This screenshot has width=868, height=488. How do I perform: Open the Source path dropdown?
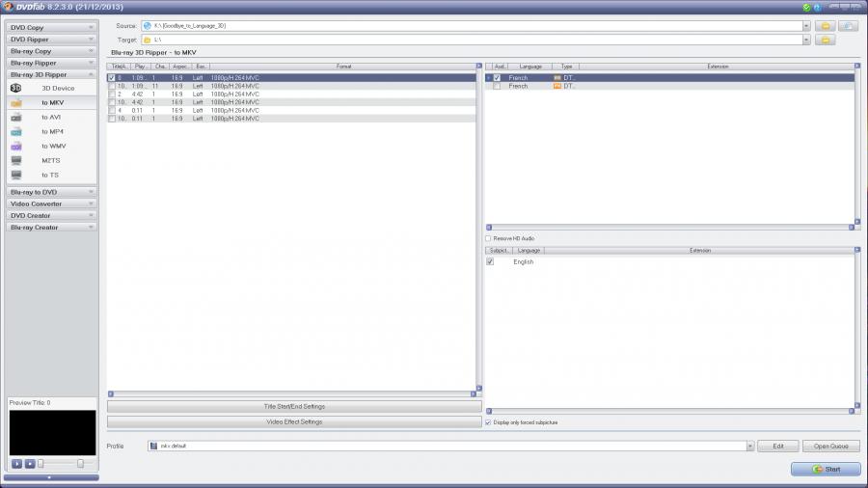[806, 26]
